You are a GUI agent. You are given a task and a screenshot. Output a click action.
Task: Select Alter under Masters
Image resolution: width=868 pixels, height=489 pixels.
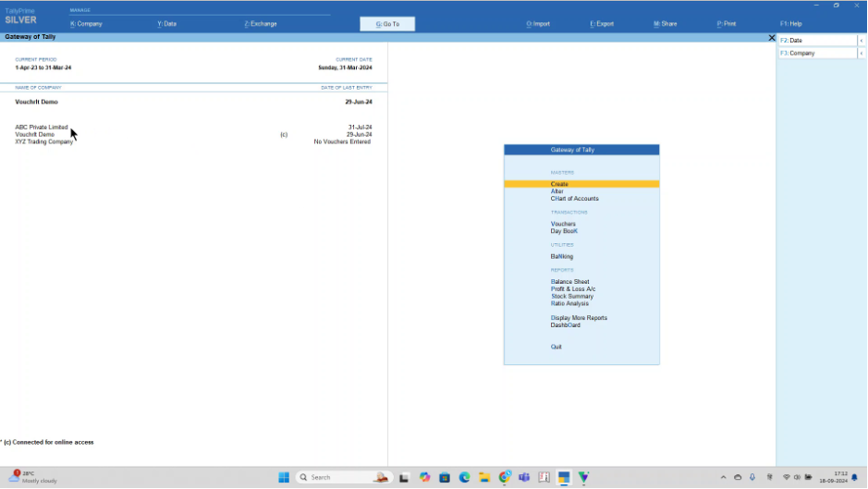coord(556,191)
